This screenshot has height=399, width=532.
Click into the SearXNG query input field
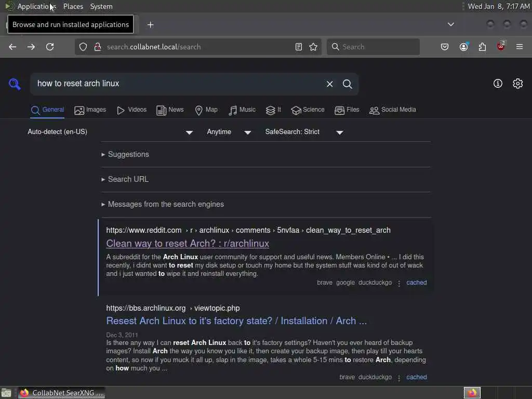click(x=178, y=84)
